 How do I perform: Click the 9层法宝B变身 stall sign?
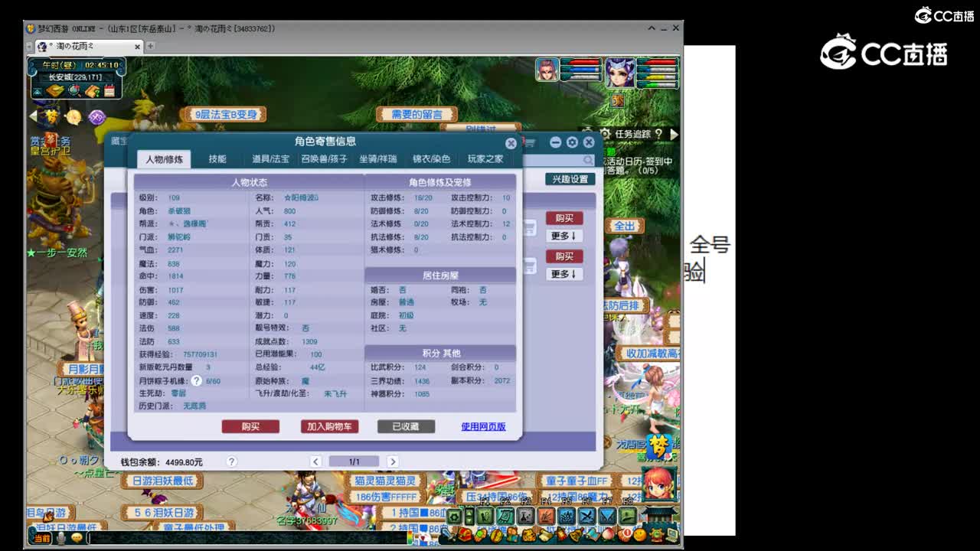pos(224,114)
